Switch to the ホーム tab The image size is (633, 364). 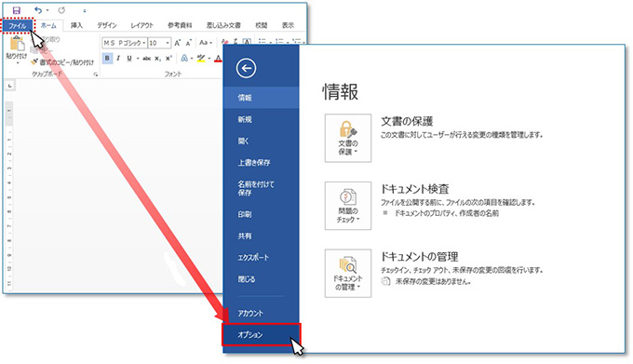pyautogui.click(x=48, y=25)
